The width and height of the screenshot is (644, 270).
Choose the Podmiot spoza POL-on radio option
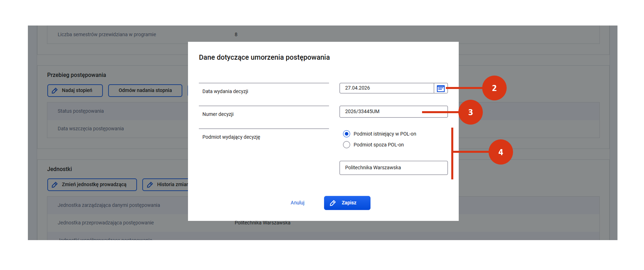click(347, 145)
